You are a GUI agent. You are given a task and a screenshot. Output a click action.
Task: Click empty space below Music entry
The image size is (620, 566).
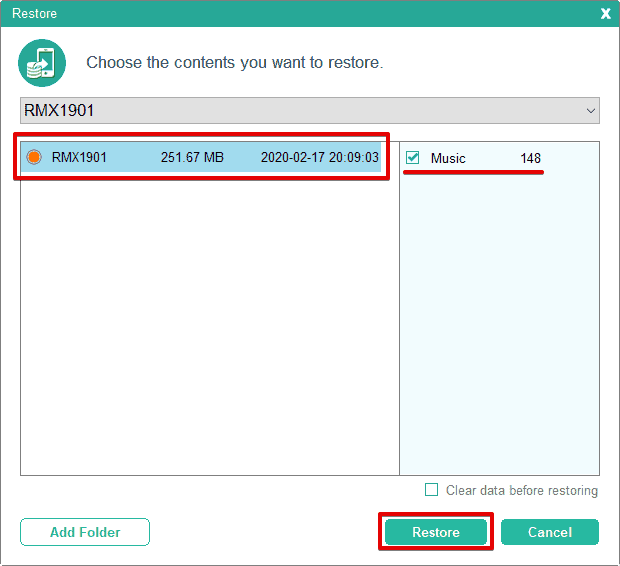[500, 320]
